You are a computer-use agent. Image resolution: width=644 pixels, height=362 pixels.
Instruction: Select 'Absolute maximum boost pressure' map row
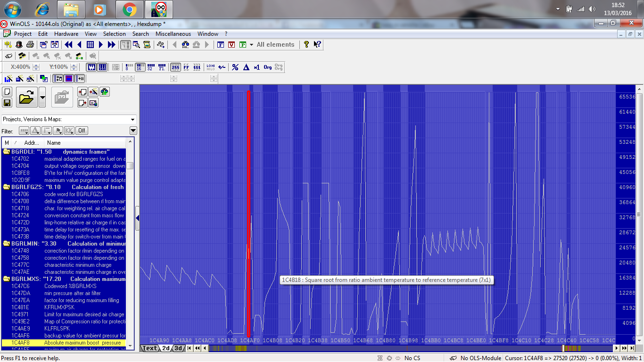coord(64,343)
